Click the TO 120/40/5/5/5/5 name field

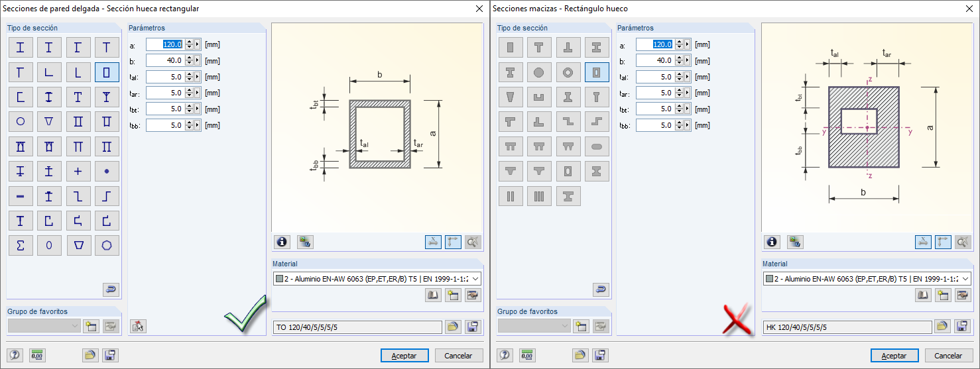(x=357, y=327)
